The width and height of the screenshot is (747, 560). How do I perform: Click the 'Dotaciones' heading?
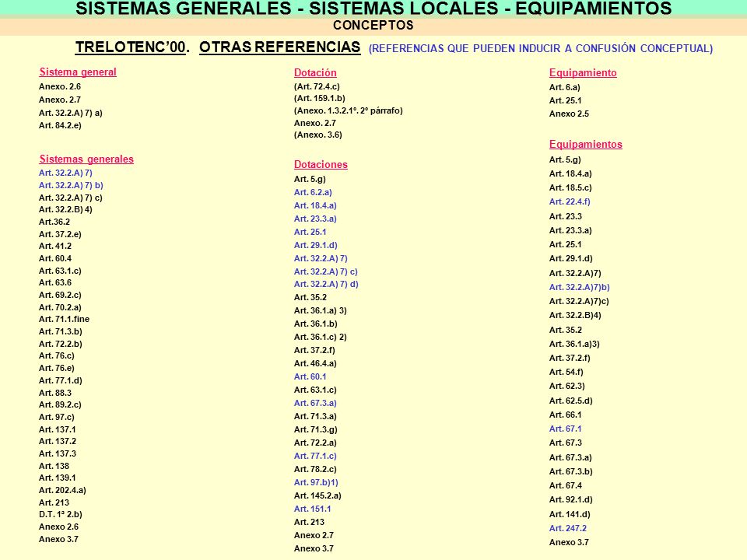coord(321,164)
